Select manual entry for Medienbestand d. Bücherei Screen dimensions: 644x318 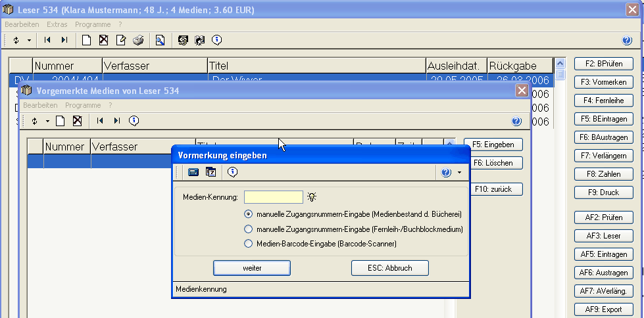[x=249, y=214]
